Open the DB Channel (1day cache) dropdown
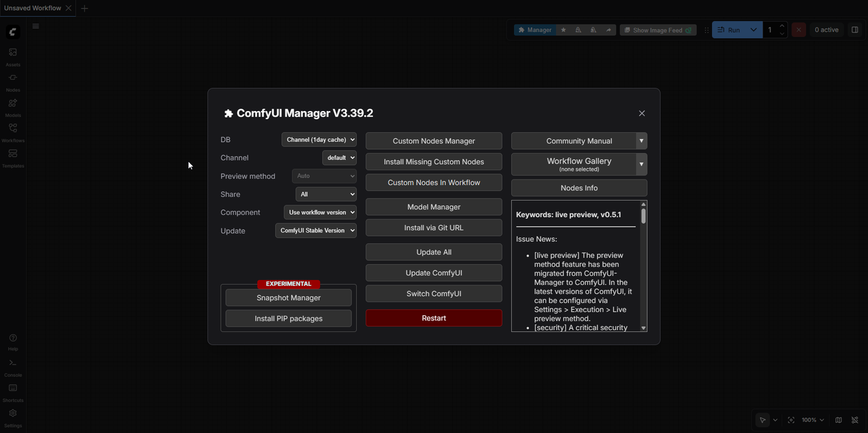868x433 pixels. pos(319,140)
